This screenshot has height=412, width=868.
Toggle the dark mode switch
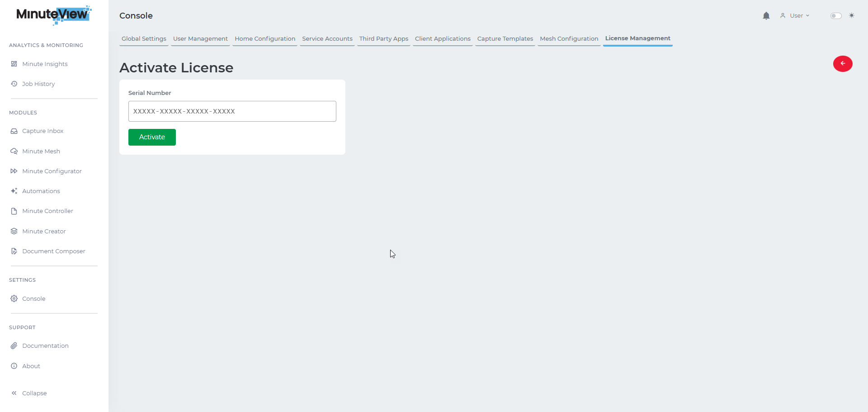click(x=836, y=16)
